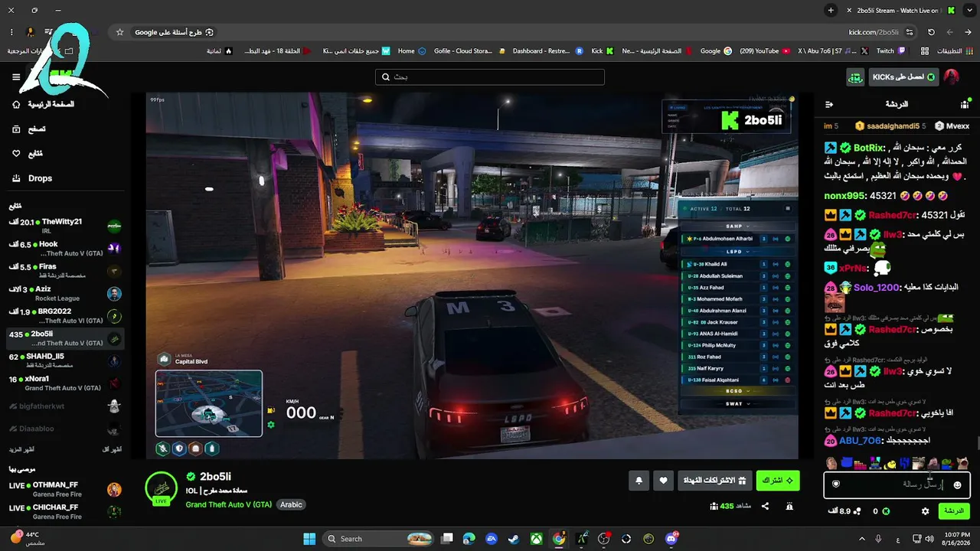980x551 pixels.
Task: Open the home page sidebar item الصفحة الرئيسية
Action: click(43, 104)
